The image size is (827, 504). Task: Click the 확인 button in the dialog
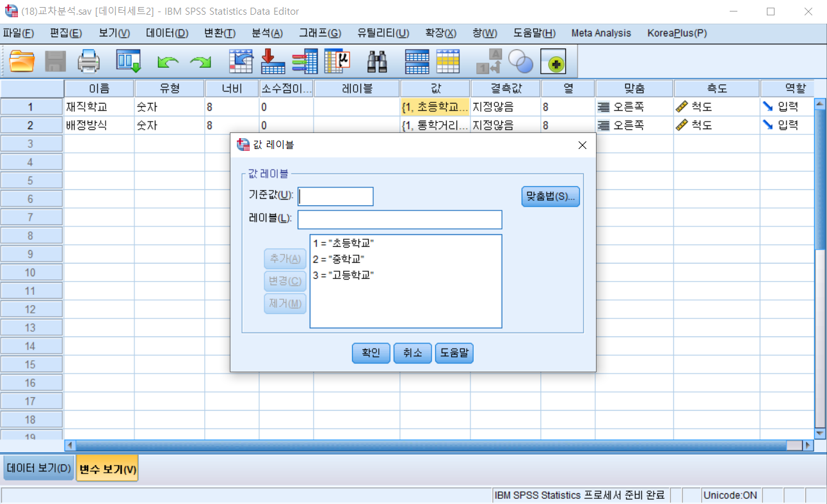click(x=371, y=353)
